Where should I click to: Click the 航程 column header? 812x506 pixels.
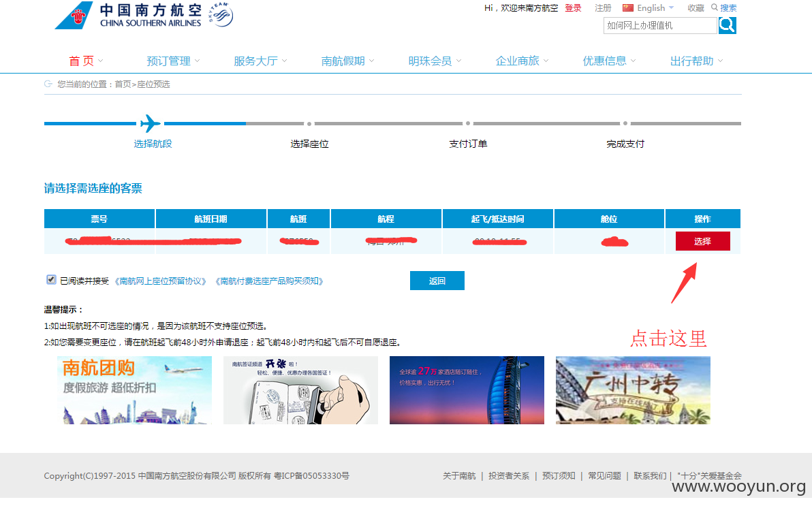386,219
